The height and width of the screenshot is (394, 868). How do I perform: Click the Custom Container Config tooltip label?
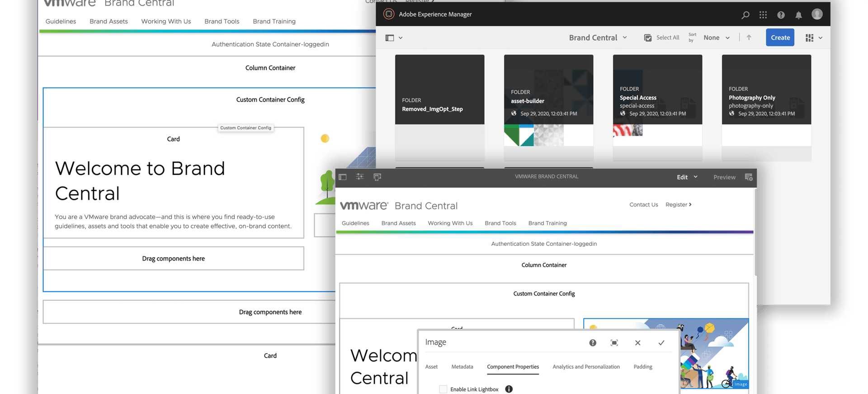(245, 128)
